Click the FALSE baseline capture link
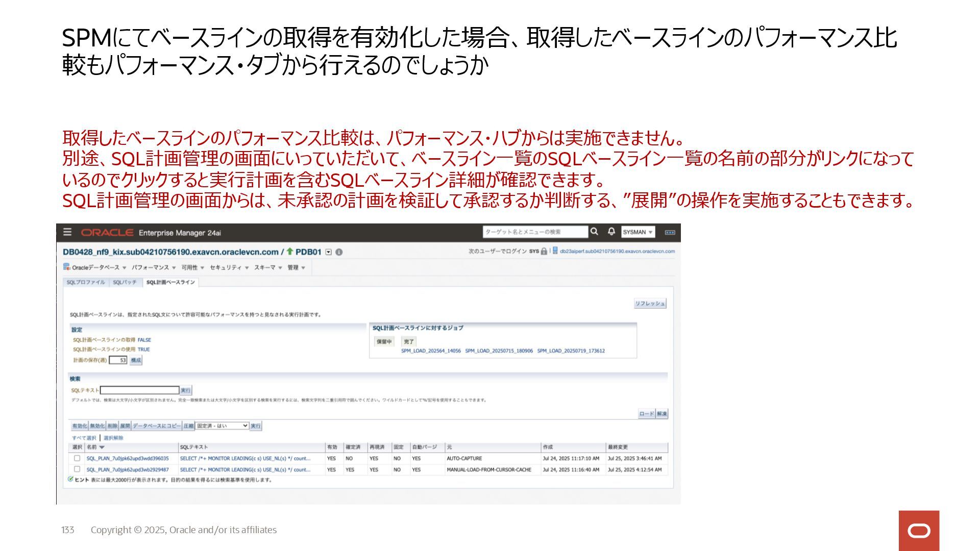 [144, 340]
